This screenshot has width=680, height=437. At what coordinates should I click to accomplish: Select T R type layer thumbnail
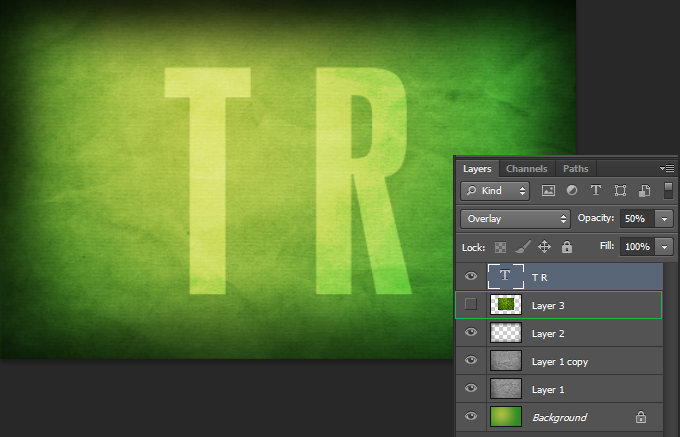[506, 276]
